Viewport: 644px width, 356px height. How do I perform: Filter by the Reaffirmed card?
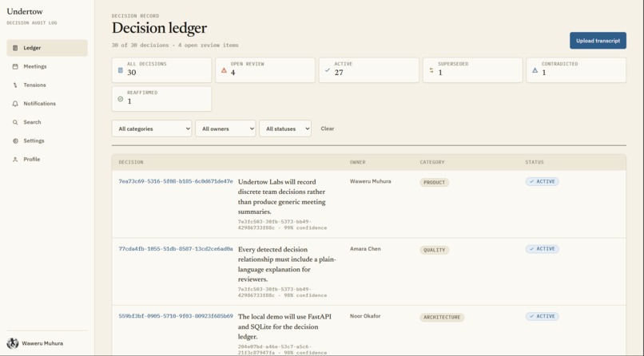point(162,99)
